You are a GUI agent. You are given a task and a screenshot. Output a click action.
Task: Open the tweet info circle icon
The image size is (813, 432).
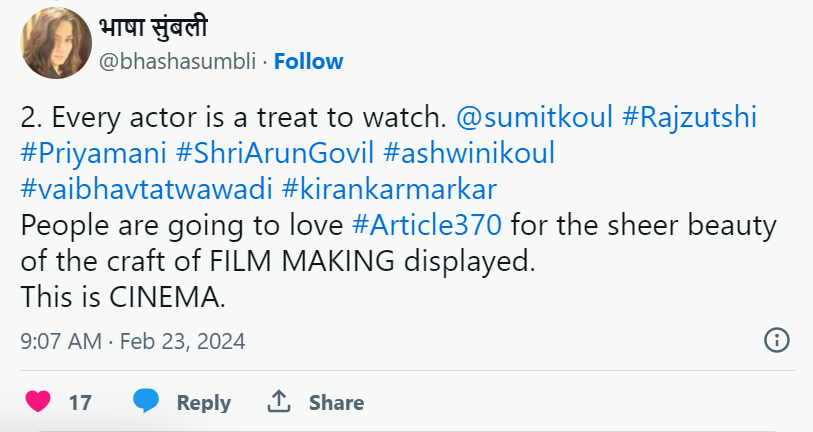pyautogui.click(x=776, y=340)
